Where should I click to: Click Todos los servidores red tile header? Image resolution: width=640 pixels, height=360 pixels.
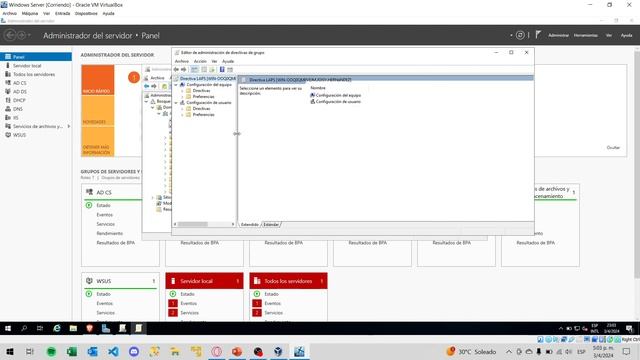pyautogui.click(x=288, y=281)
